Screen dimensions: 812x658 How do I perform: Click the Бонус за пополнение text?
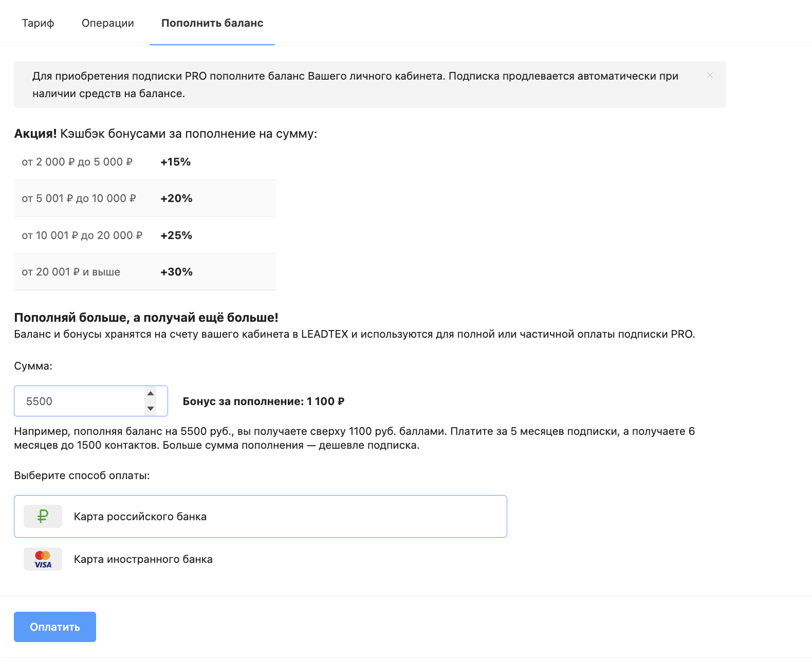[x=264, y=401]
